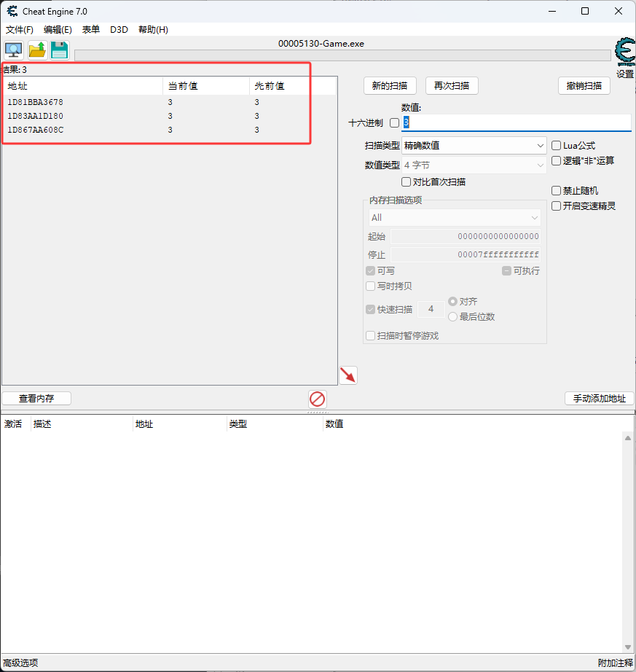Image resolution: width=636 pixels, height=672 pixels.
Task: Check the 对比首次扫描 option
Action: [x=406, y=182]
